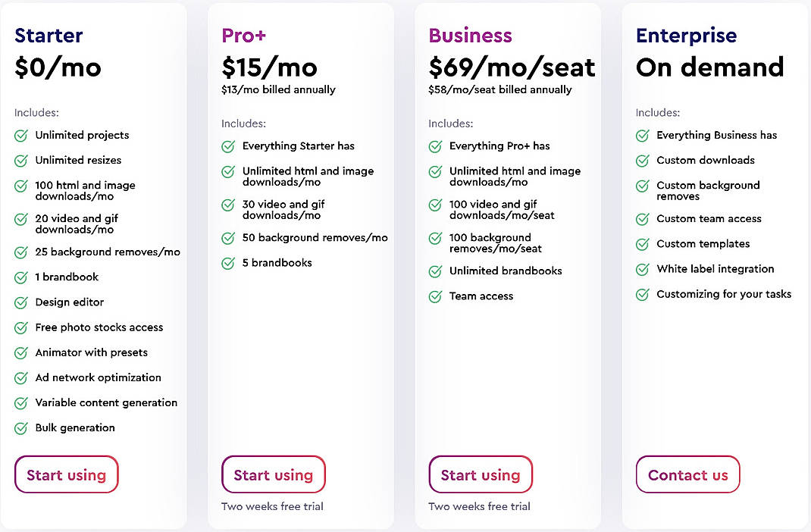Click the checkmark beside Unlimited brandbooks
The width and height of the screenshot is (811, 532).
click(435, 271)
